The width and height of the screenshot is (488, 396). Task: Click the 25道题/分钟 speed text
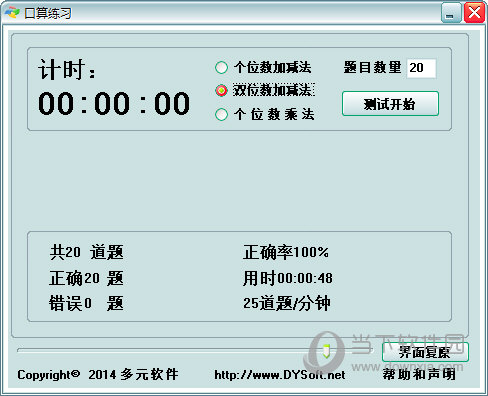coord(287,303)
